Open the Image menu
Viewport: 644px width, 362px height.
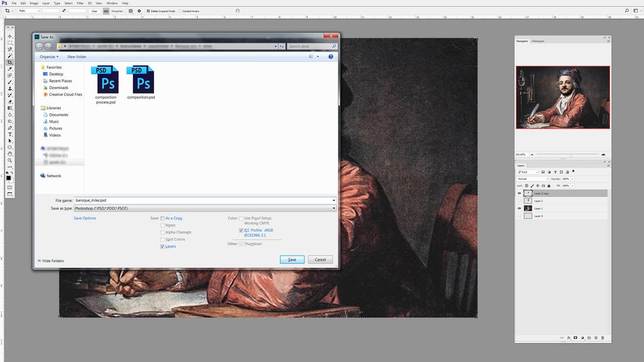34,3
